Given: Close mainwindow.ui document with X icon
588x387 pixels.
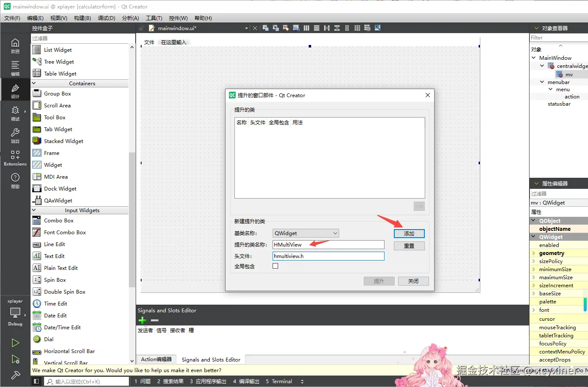Looking at the screenshot, I should tap(255, 28).
